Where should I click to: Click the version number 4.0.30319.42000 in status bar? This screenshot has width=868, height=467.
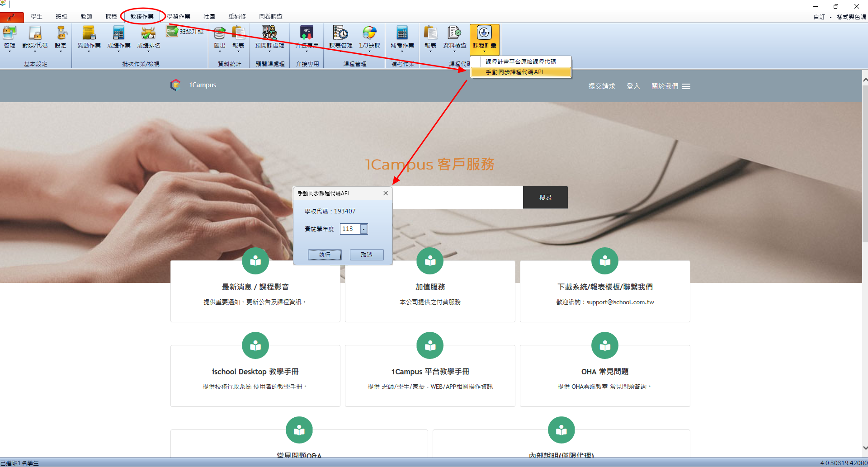pos(844,463)
